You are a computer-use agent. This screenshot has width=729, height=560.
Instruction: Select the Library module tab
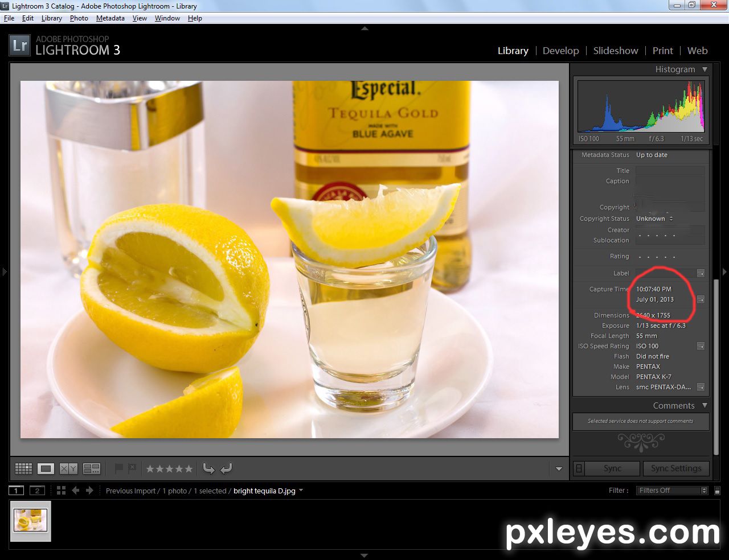click(513, 51)
